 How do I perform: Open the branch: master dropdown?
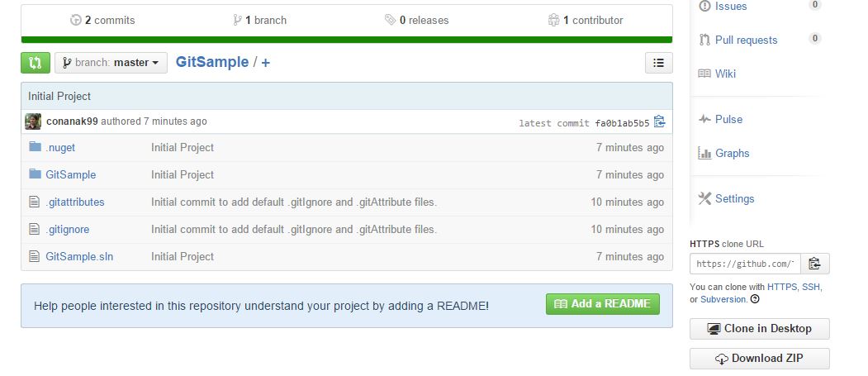coord(111,63)
